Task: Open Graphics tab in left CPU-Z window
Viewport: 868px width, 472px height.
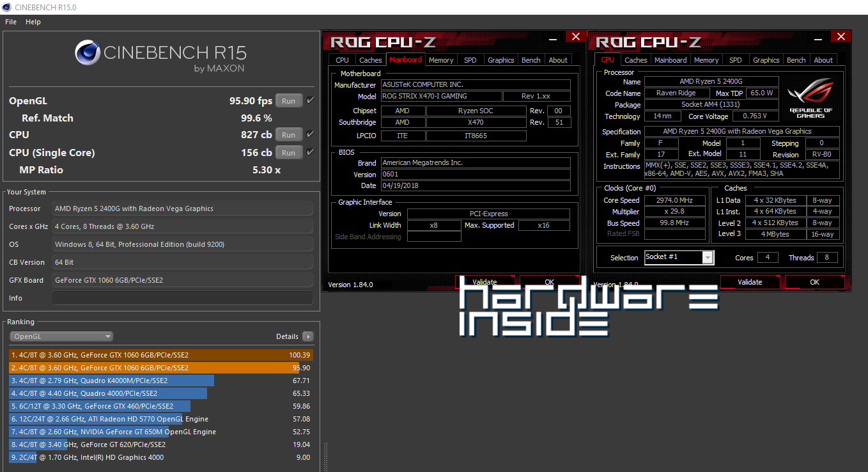Action: (x=500, y=60)
